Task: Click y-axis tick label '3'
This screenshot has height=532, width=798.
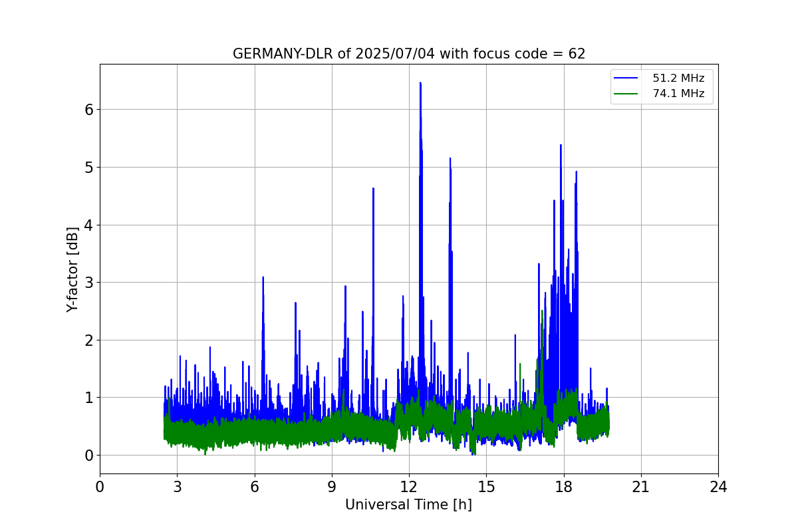Action: point(88,283)
